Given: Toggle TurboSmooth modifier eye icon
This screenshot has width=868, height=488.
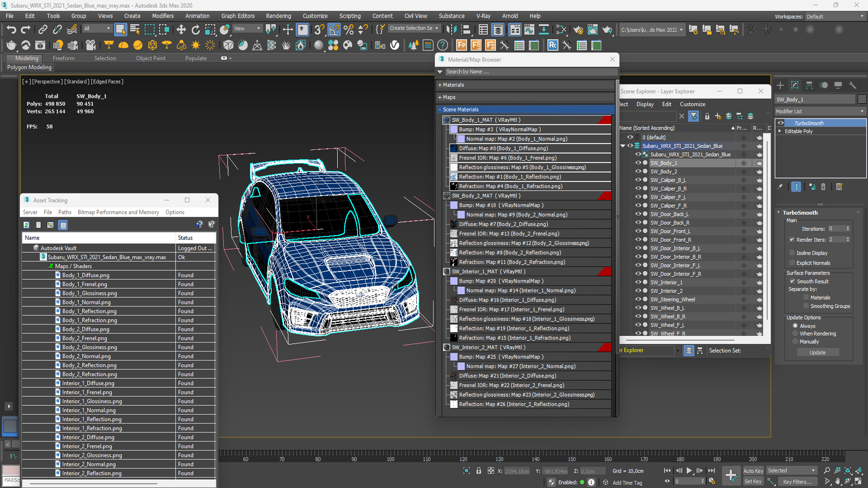Looking at the screenshot, I should (781, 123).
